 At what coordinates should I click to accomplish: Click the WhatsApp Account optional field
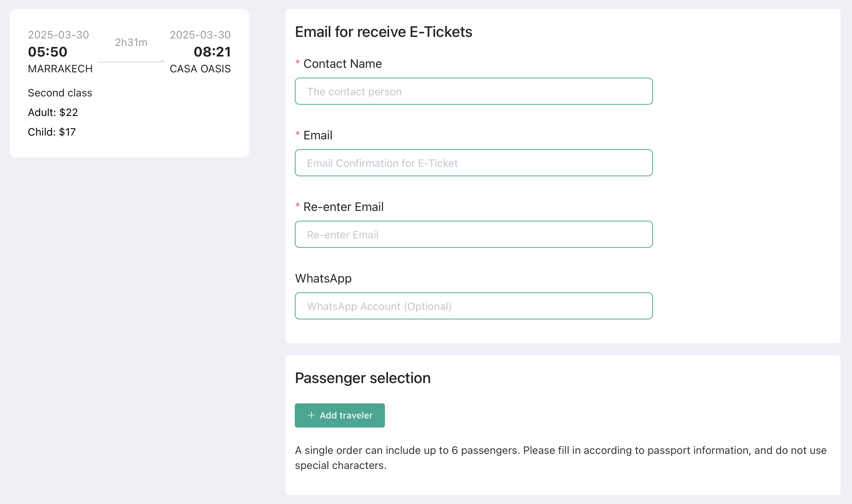474,306
